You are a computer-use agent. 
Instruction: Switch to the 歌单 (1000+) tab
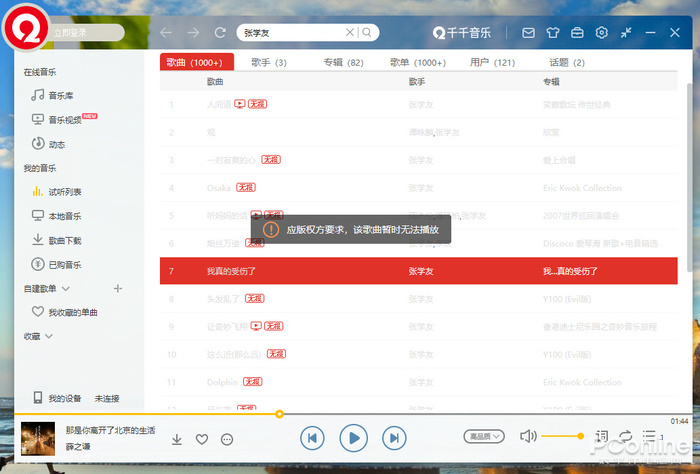coord(418,62)
